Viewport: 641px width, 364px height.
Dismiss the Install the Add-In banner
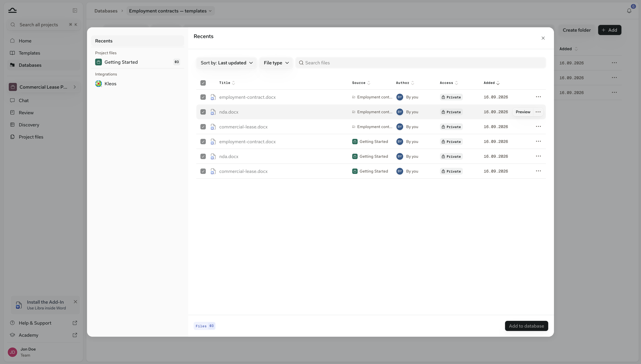[x=75, y=302]
